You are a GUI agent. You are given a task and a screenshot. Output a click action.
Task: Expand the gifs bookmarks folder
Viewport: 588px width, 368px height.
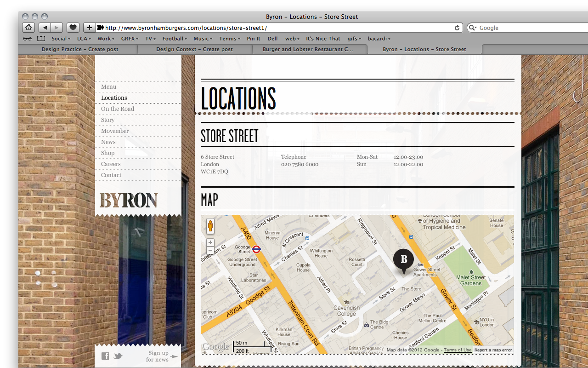coord(354,39)
